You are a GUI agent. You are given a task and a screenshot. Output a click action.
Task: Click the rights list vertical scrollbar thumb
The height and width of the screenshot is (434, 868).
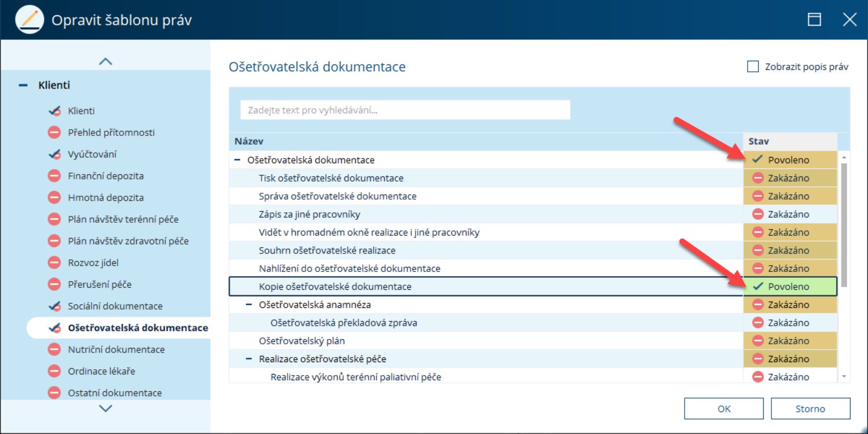(844, 225)
